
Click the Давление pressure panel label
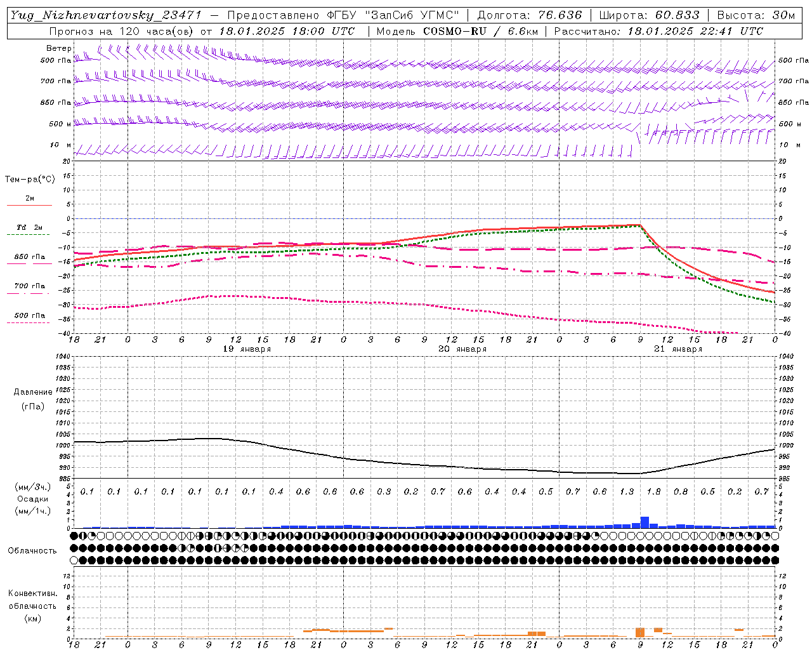(x=33, y=392)
